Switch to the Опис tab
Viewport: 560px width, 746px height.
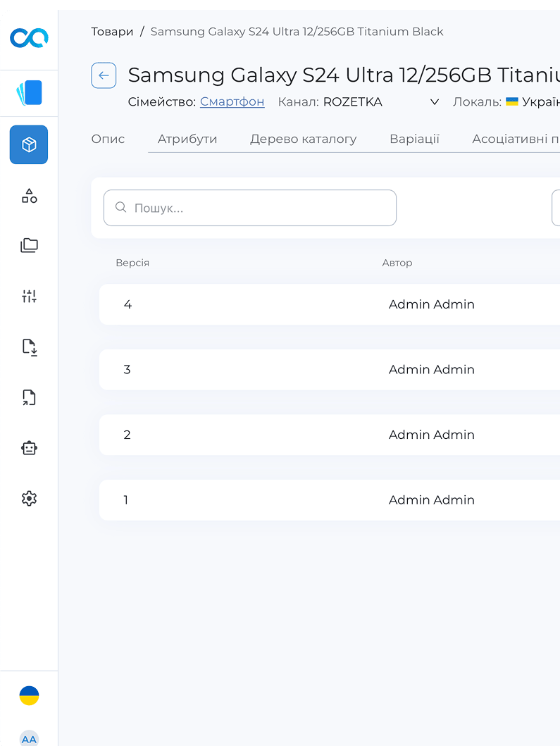coord(108,139)
